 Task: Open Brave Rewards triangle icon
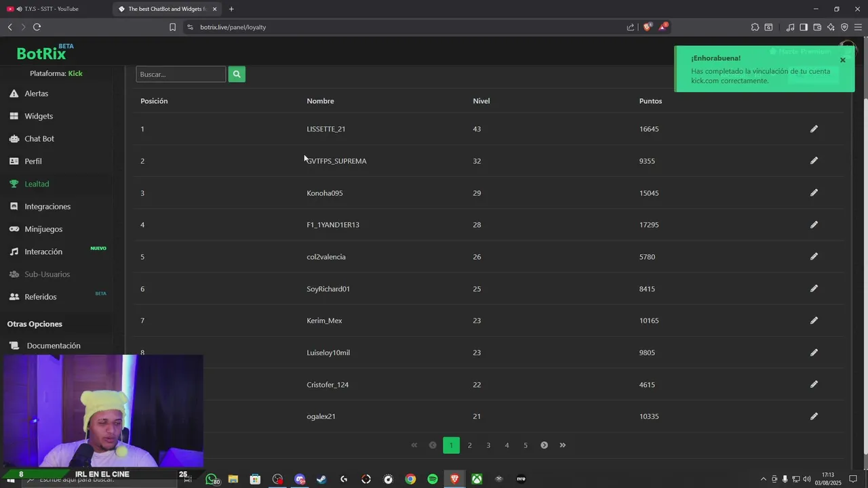tap(663, 27)
